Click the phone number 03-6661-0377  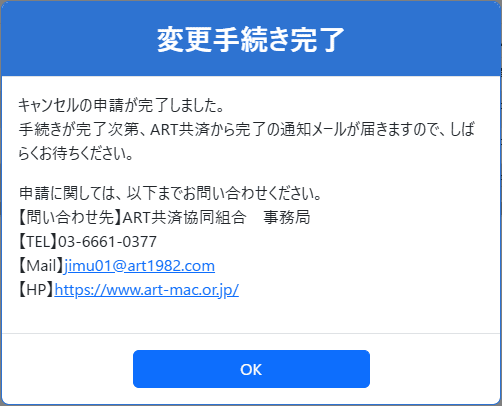107,242
